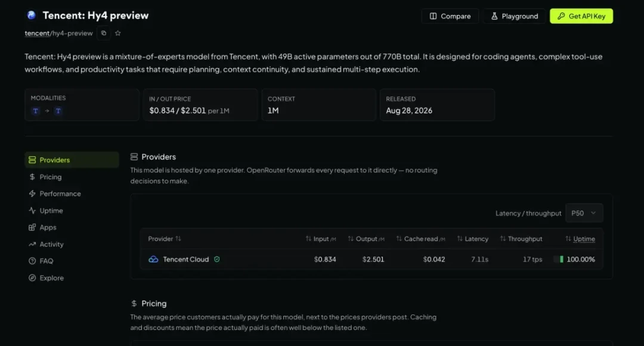Viewport: 644px width, 346px height.
Task: Click the text output modality icon
Action: click(58, 111)
